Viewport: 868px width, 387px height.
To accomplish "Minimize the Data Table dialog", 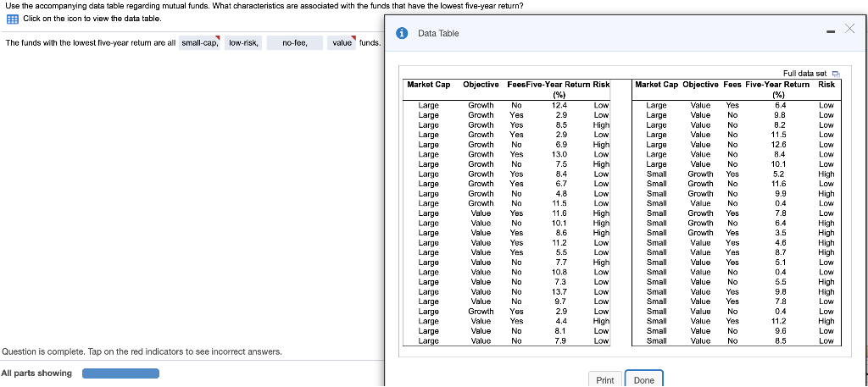I will (831, 31).
